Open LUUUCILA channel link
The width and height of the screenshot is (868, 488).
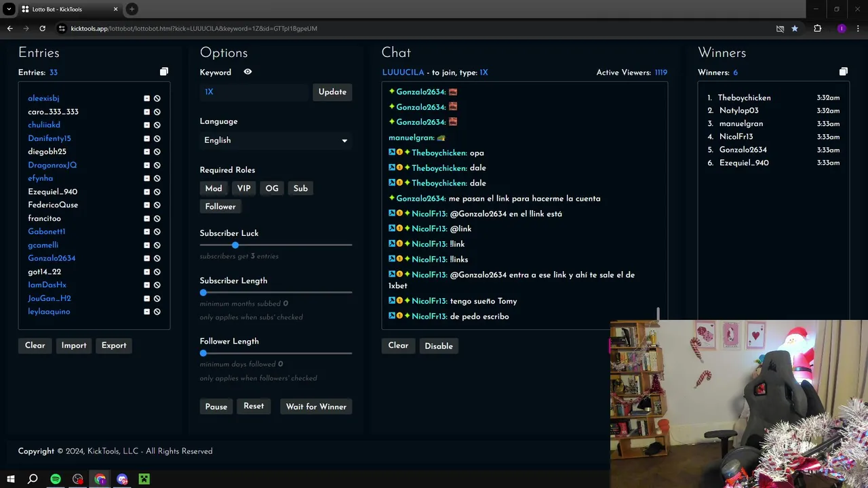point(403,73)
